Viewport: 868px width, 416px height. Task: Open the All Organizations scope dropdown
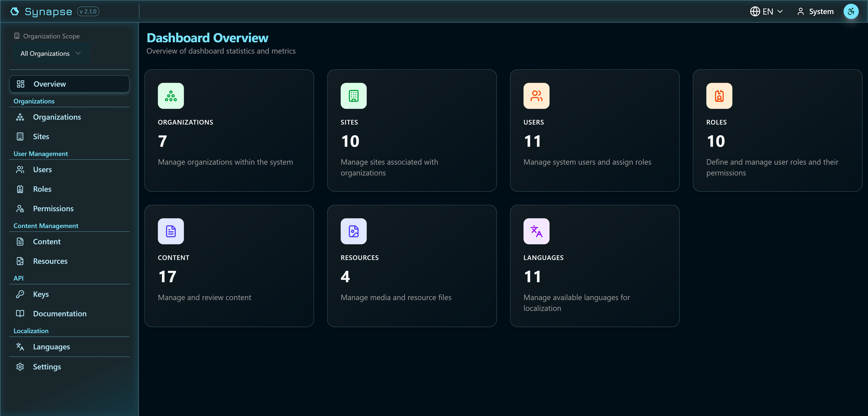point(51,53)
